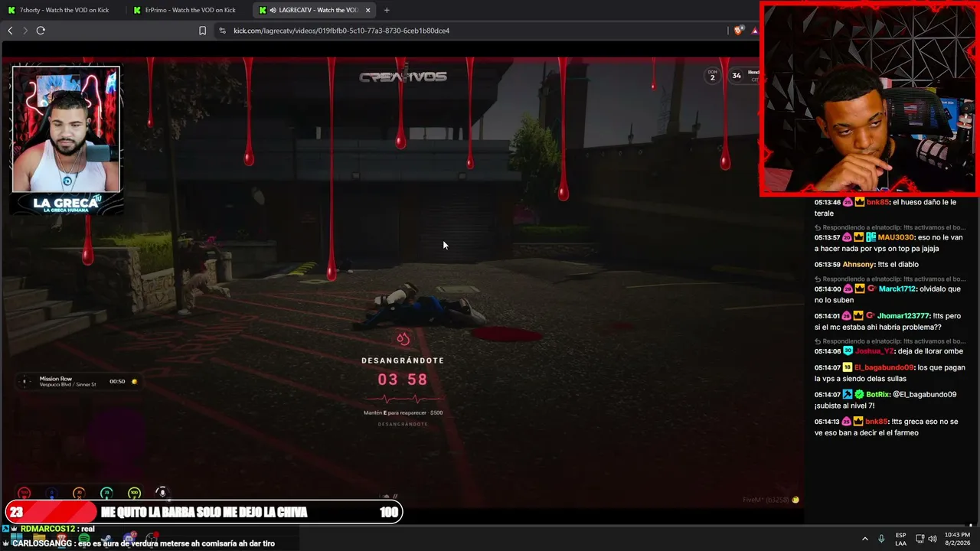Screen dimensions: 980x551
Task: Click the green verified badge beside BotRix
Action: coord(860,394)
